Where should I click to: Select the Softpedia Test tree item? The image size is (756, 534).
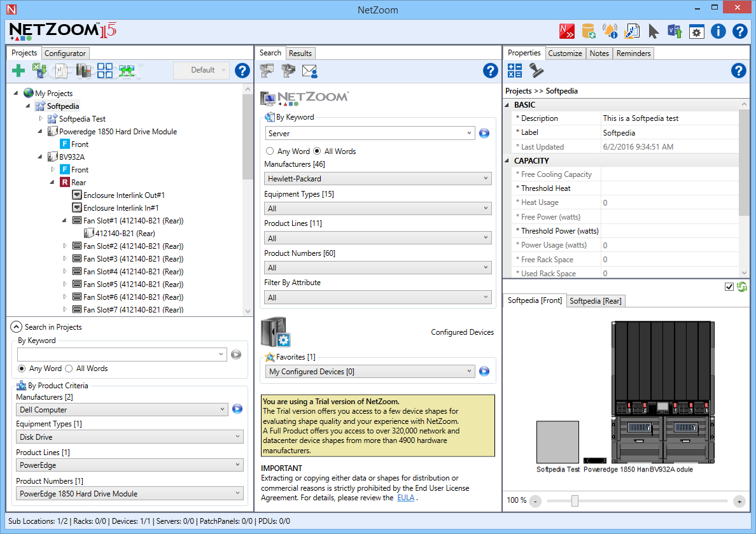coord(82,118)
